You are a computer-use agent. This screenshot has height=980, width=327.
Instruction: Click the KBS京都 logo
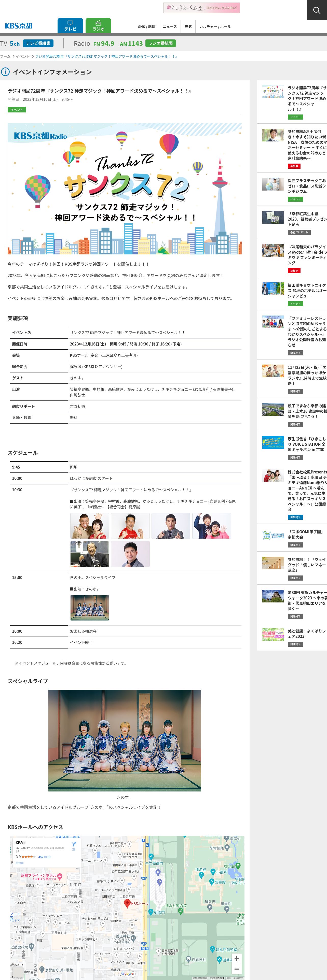click(x=19, y=26)
